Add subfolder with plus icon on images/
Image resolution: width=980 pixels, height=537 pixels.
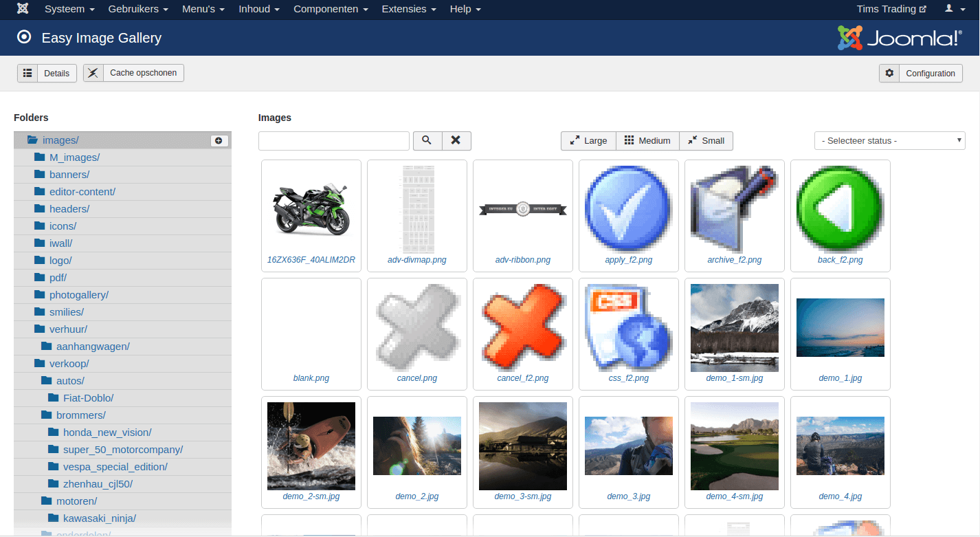click(219, 140)
